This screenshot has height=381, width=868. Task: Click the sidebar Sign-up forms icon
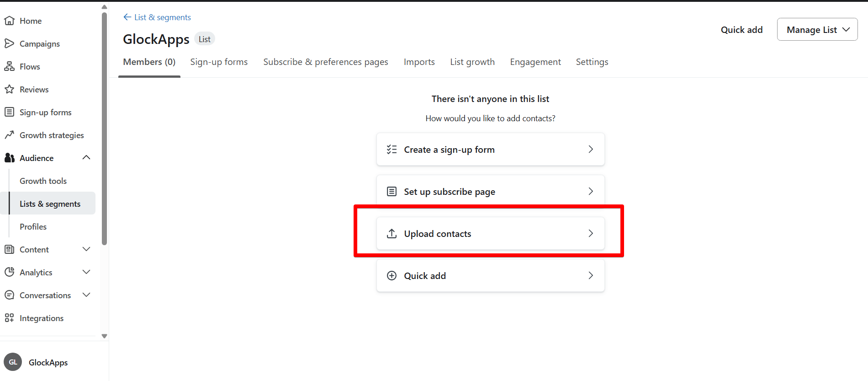click(9, 112)
